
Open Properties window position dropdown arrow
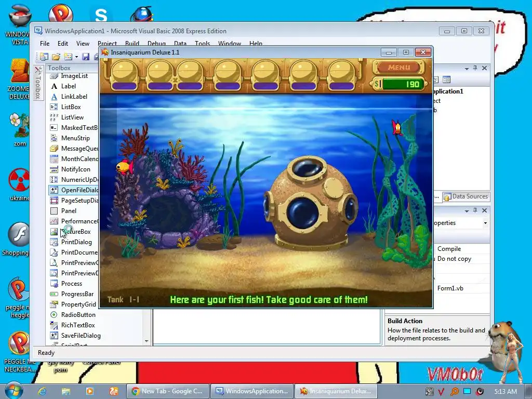click(x=467, y=211)
